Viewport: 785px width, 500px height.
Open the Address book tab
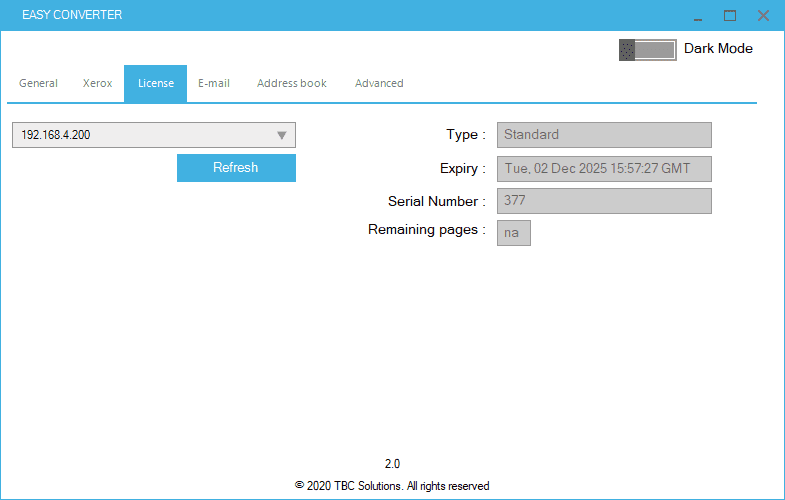pos(291,83)
